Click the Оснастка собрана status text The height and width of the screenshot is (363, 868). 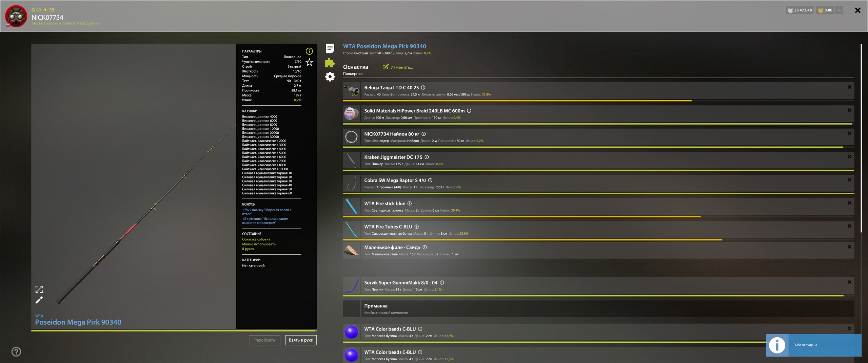[x=256, y=239]
